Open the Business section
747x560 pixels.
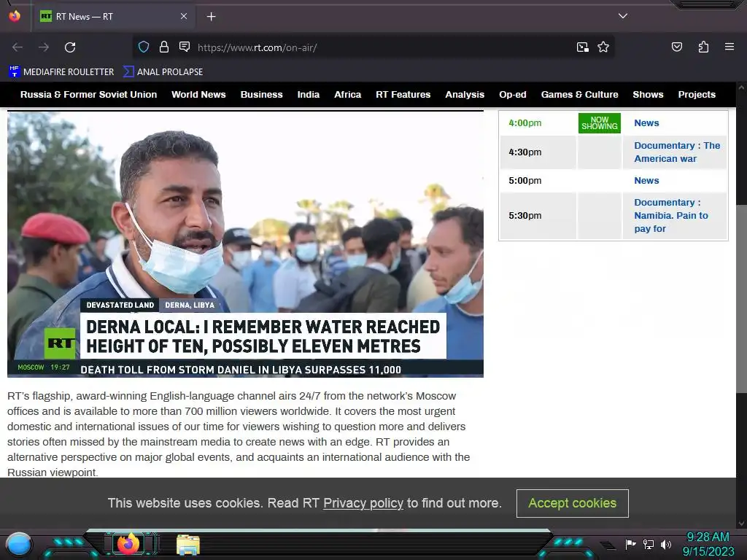262,94
